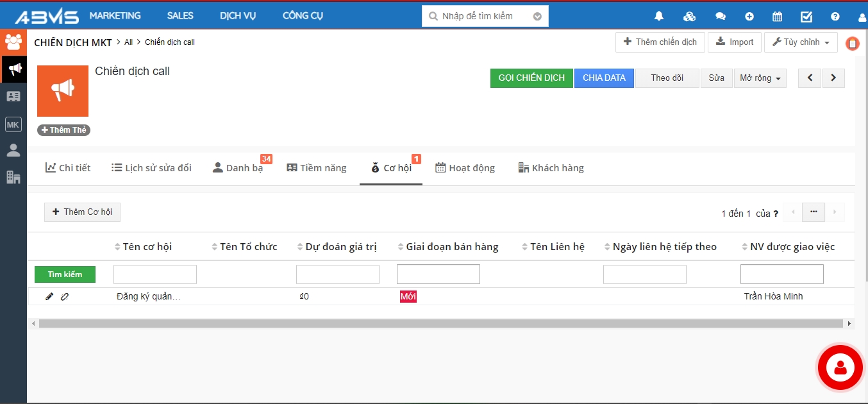Expand the Tùy chỉnh dropdown
Viewport: 868px width, 404px height.
click(x=801, y=42)
